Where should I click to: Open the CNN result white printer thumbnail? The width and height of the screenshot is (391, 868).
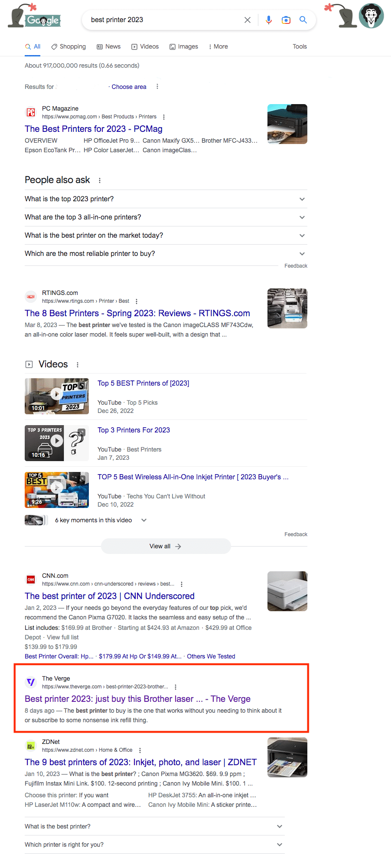tap(287, 591)
